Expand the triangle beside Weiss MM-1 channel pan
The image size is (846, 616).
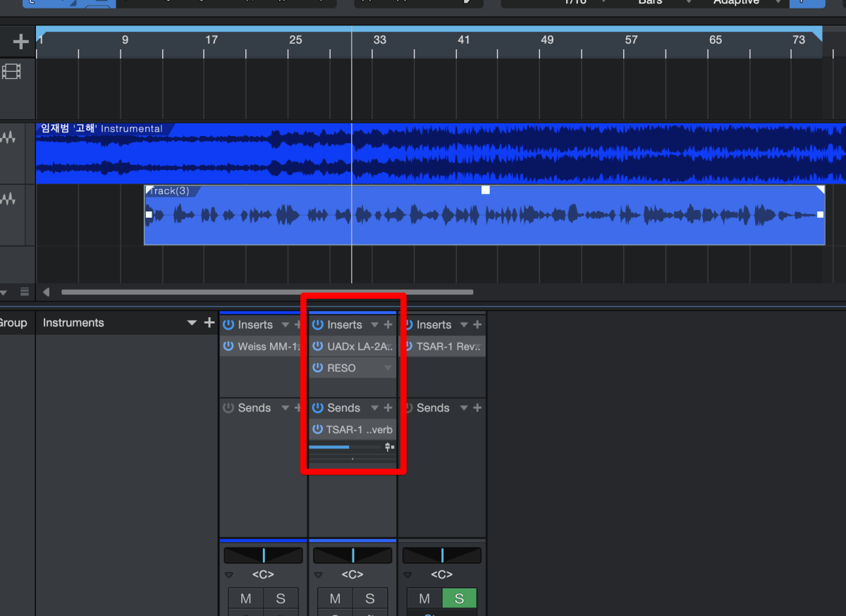[x=229, y=575]
